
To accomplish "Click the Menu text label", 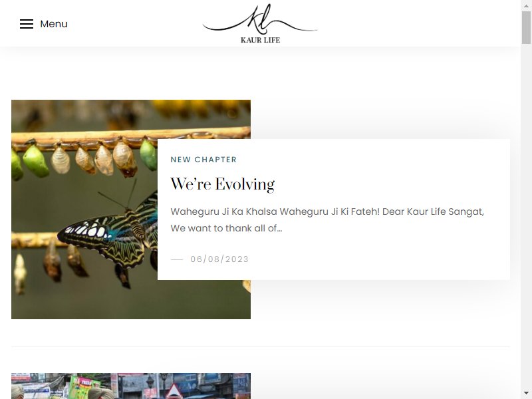I will (x=54, y=24).
